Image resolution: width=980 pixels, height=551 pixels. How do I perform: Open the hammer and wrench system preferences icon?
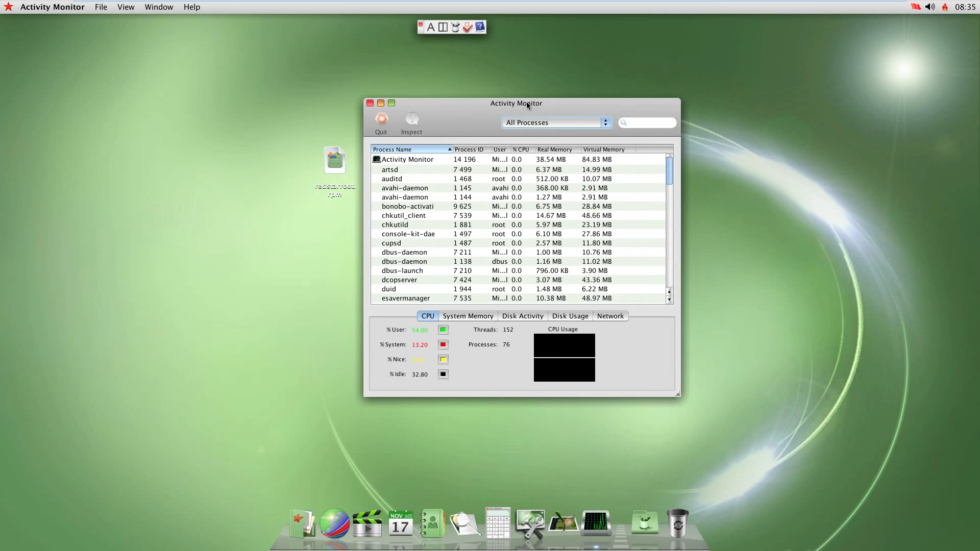[x=530, y=524]
